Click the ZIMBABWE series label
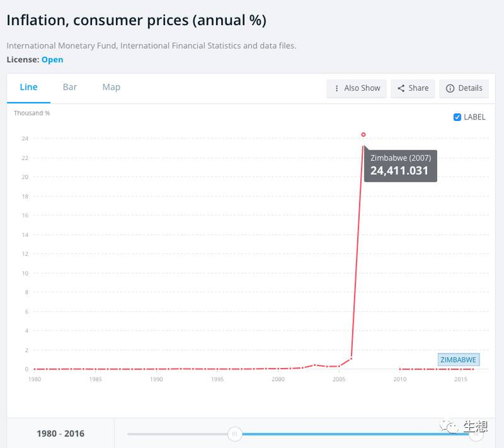Image resolution: width=504 pixels, height=448 pixels. pos(458,359)
